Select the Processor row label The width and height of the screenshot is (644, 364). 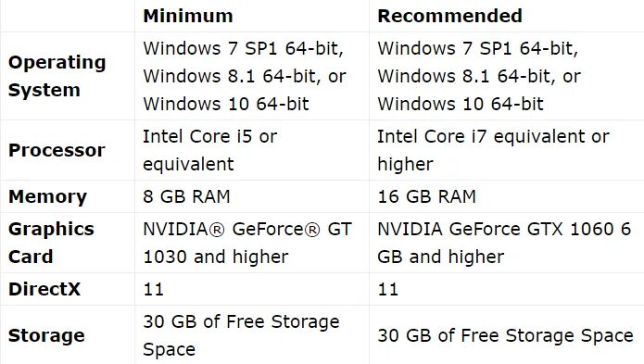(x=57, y=150)
